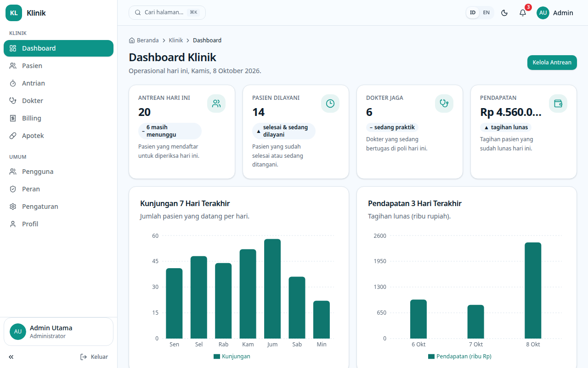
Task: Collapse the sidebar with the double chevron icon
Action: 11,356
